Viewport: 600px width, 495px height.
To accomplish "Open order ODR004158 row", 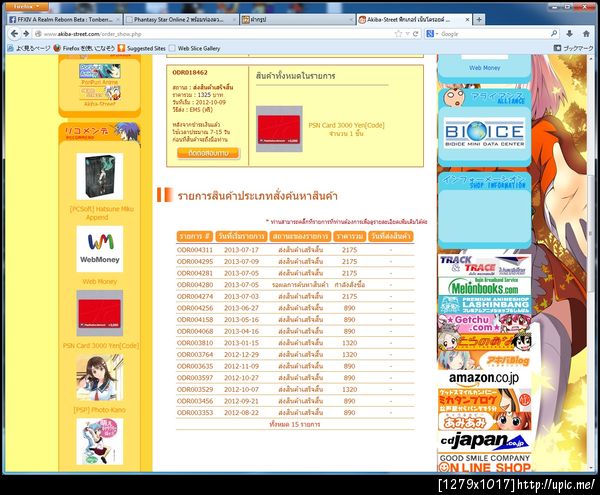I will (x=295, y=319).
